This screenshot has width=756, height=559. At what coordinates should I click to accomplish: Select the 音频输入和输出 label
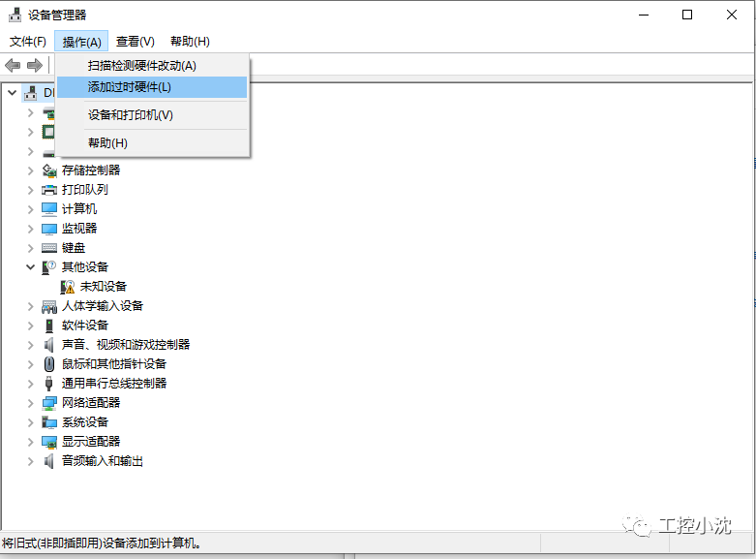(x=103, y=461)
